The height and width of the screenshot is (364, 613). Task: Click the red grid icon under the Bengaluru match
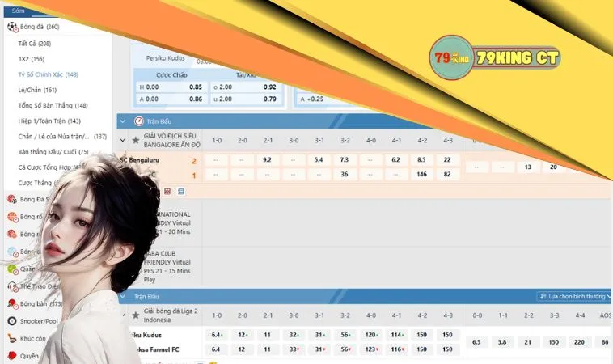tap(167, 191)
